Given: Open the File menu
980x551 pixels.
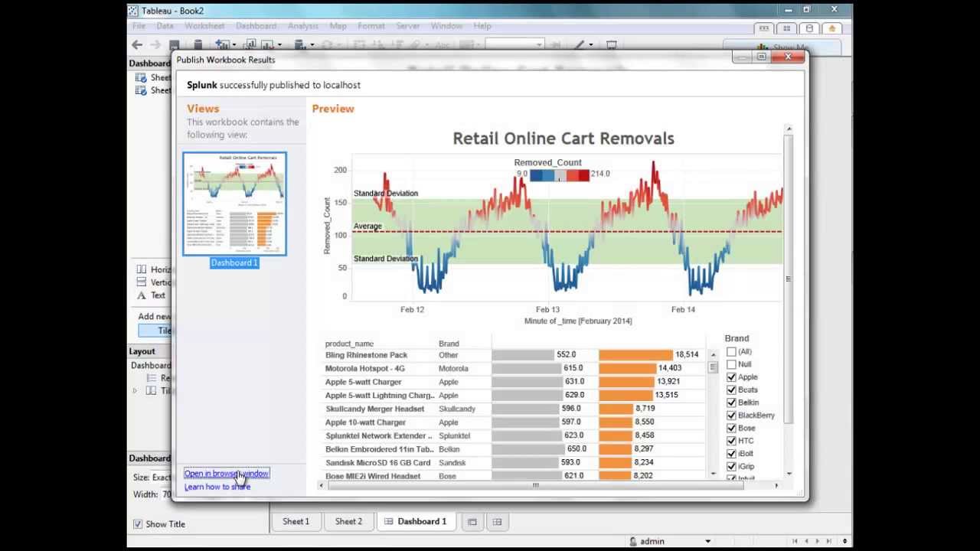Looking at the screenshot, I should [x=139, y=26].
